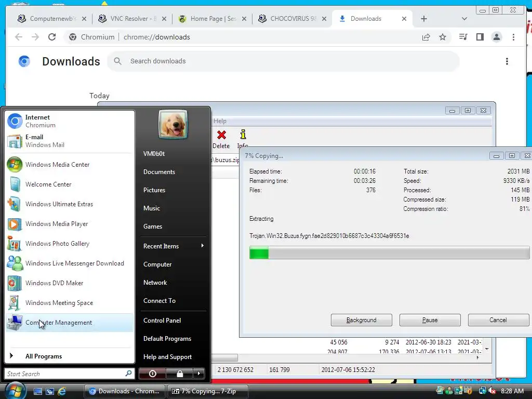
Task: Open Music from Start menu
Action: (173, 208)
